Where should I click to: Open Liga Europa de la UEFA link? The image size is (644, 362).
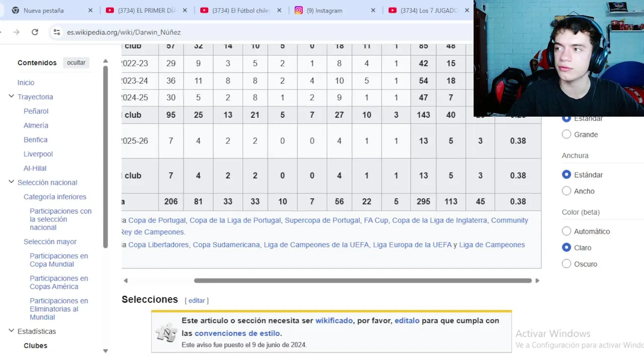click(x=412, y=245)
